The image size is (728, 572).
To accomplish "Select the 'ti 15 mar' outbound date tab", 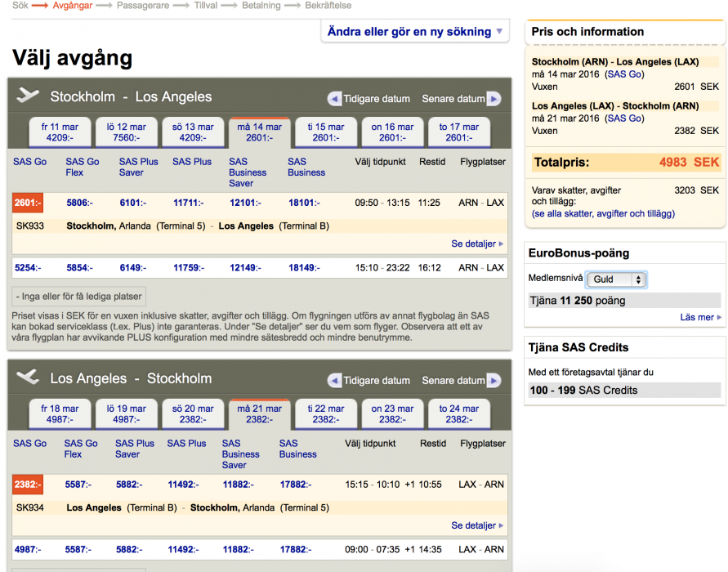I will tap(325, 132).
